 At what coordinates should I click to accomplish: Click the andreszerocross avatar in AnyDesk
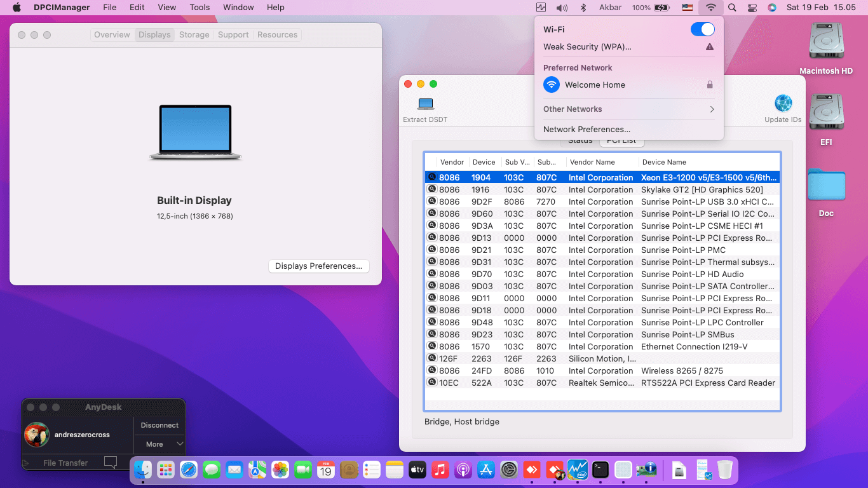pos(37,435)
